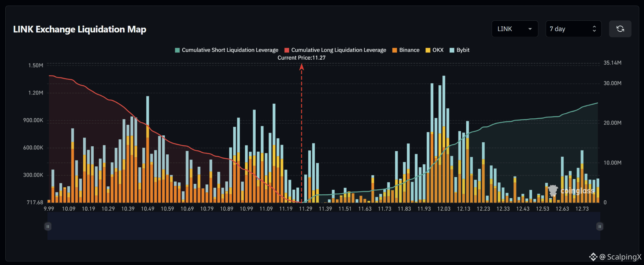Click the 1.50M left axis label

[36, 65]
